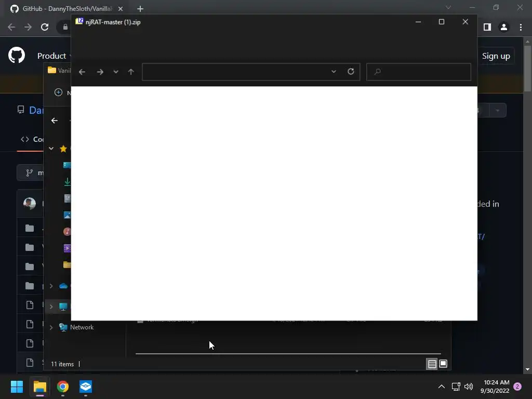Open branch selector on GitHub repo
This screenshot has width=532, height=399.
point(30,172)
